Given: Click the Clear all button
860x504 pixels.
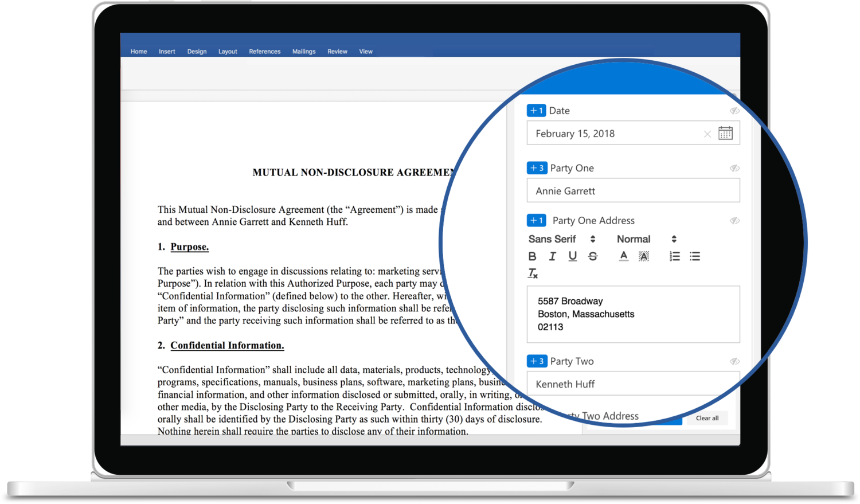Looking at the screenshot, I should click(x=707, y=418).
